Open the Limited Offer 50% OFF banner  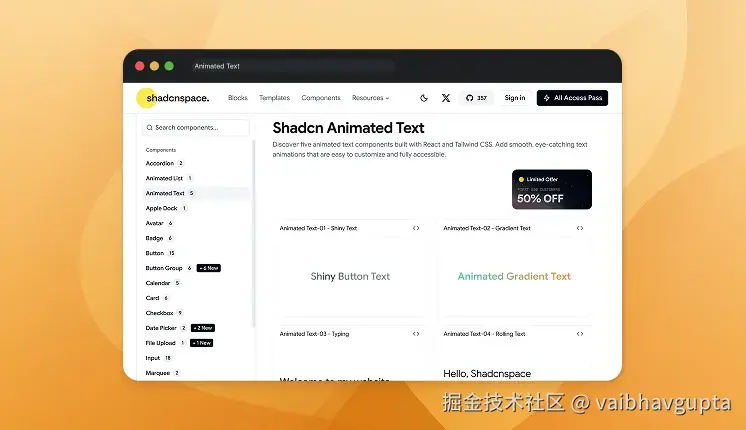pos(552,189)
